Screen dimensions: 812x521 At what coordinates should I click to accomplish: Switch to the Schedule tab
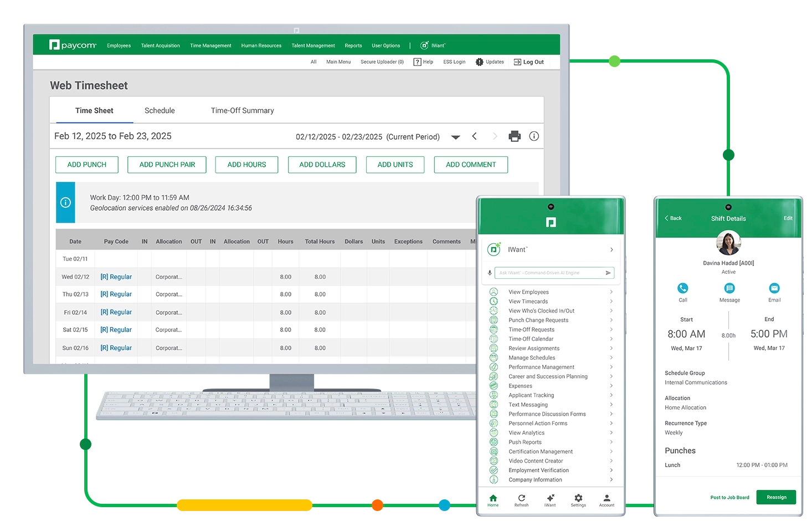point(160,111)
